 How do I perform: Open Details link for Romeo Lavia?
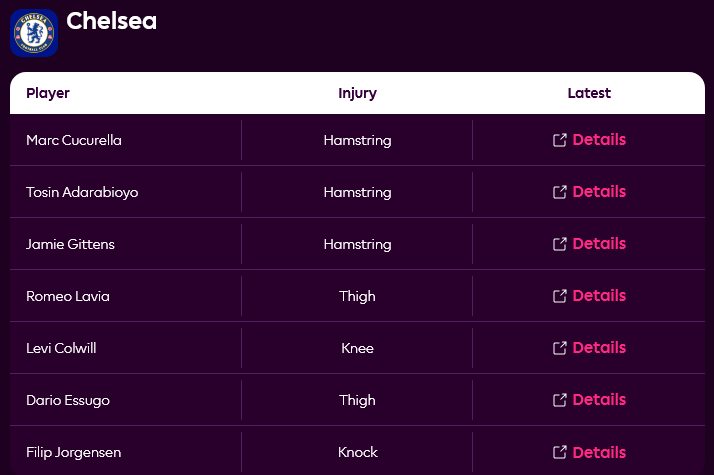(599, 296)
